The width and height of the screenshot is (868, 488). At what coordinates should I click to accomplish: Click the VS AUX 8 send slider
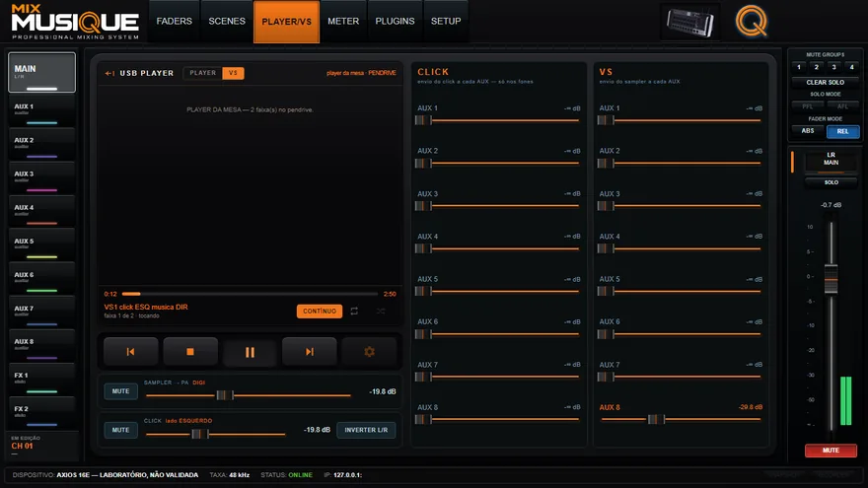[x=681, y=419]
